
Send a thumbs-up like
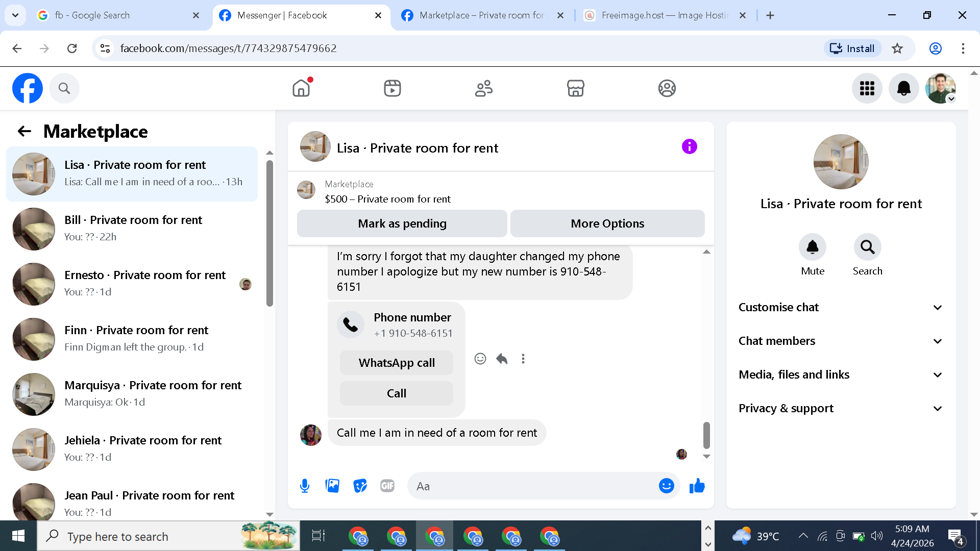click(x=697, y=486)
